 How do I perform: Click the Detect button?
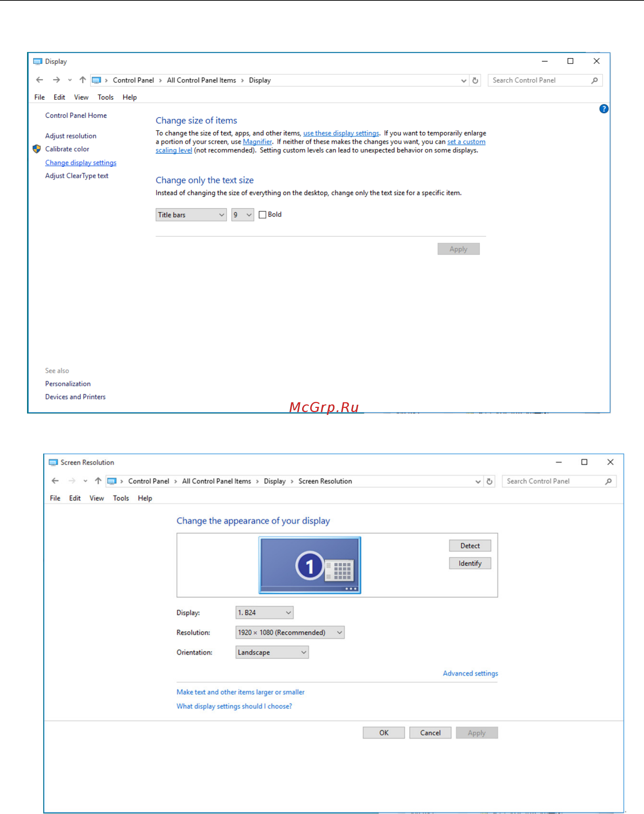click(470, 546)
